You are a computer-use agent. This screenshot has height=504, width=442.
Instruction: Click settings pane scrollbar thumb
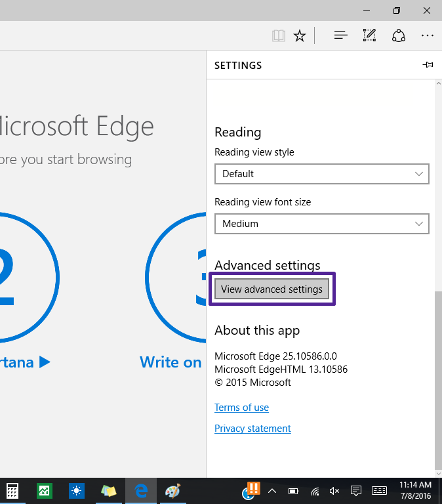(438, 380)
